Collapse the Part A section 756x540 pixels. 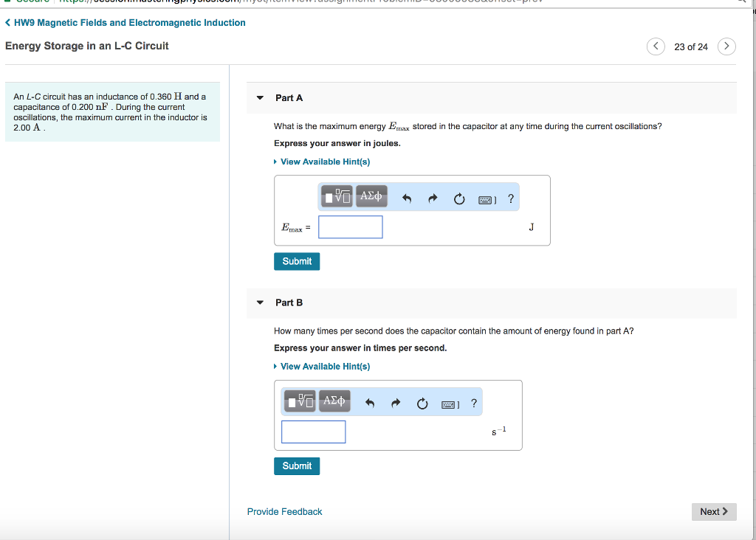click(259, 98)
